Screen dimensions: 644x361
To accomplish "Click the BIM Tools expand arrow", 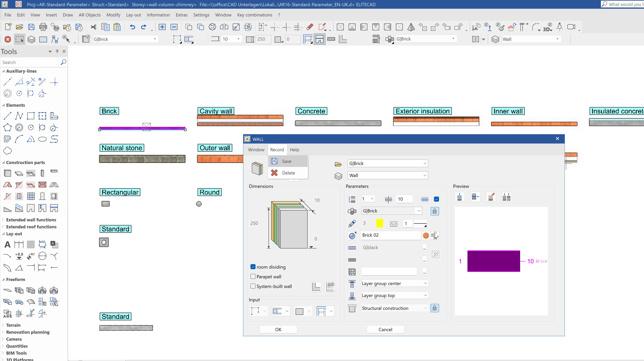I will coord(3,353).
